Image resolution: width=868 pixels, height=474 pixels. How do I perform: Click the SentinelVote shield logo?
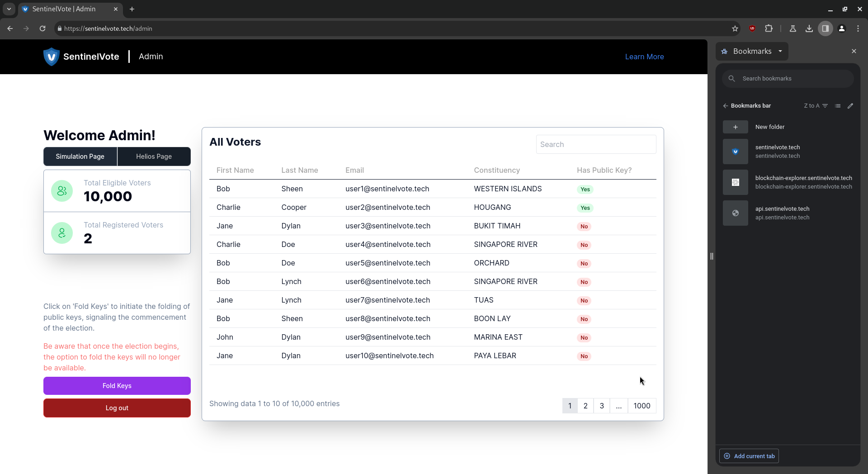coord(51,57)
